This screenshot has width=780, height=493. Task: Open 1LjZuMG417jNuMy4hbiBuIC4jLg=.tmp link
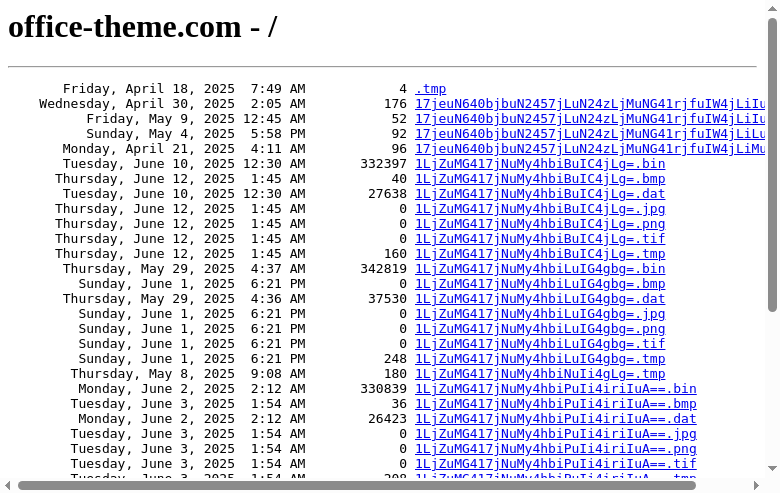click(x=540, y=254)
